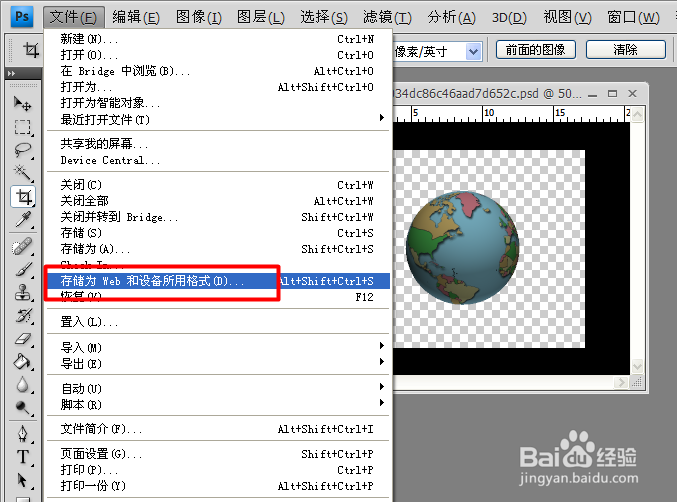Choose 文件简介 entry
The image size is (677, 502).
(x=218, y=429)
